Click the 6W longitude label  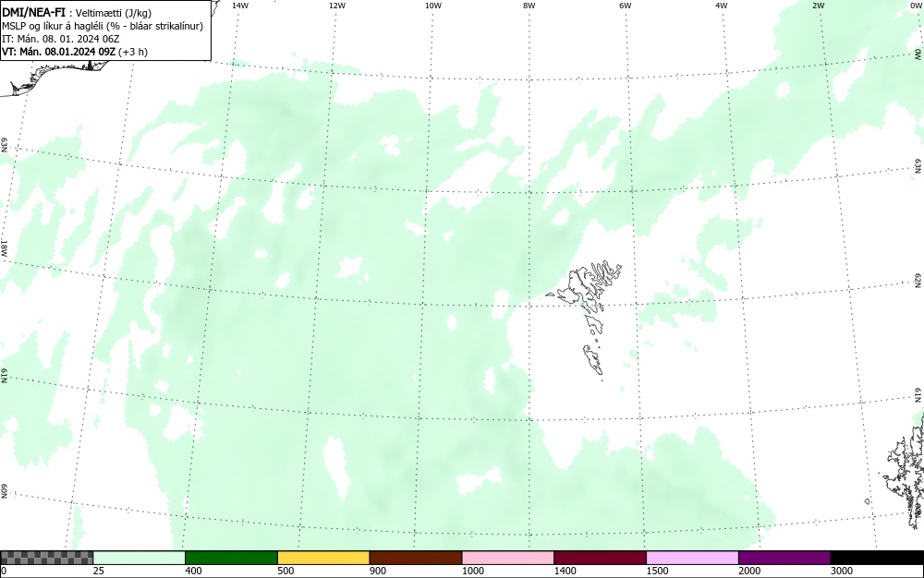pyautogui.click(x=626, y=6)
